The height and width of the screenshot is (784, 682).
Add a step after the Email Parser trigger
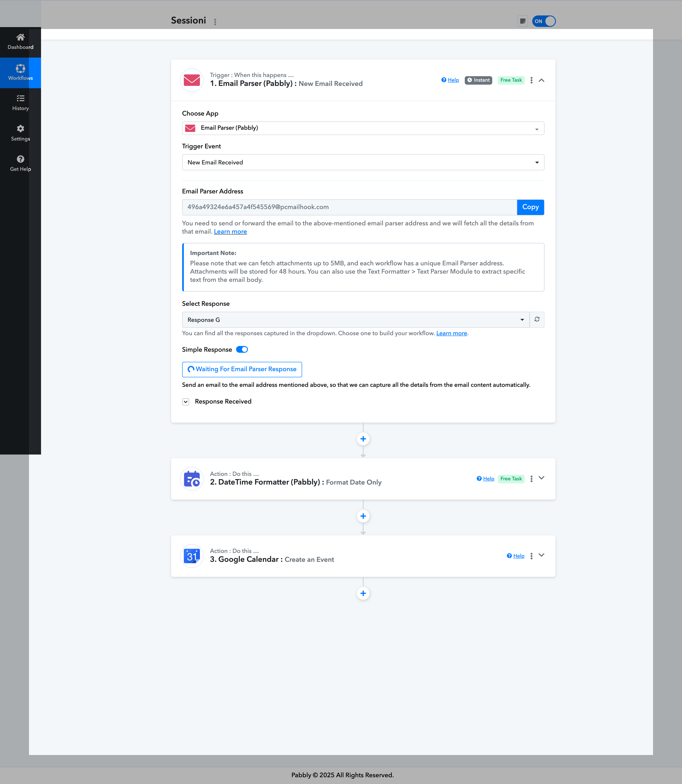coord(363,439)
